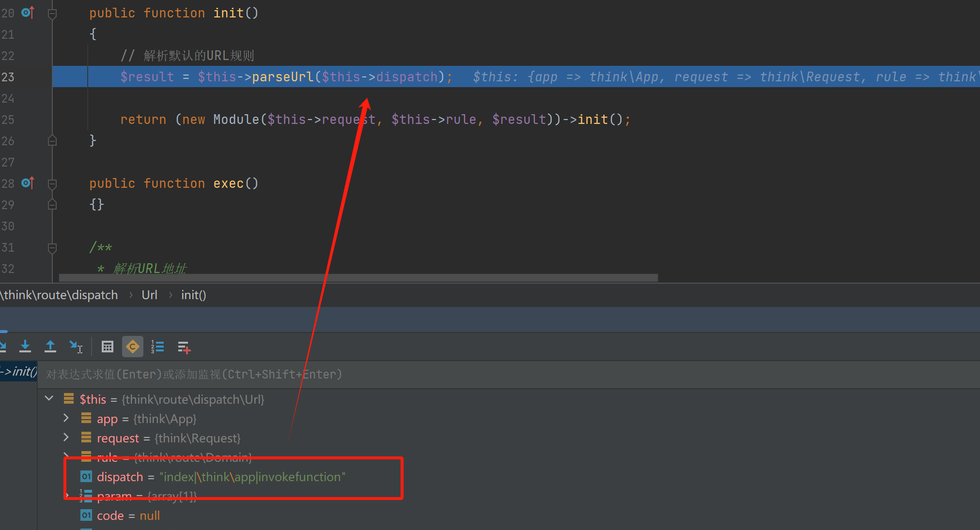This screenshot has width=980, height=530.
Task: Click the Url breadcrumb item
Action: point(149,295)
